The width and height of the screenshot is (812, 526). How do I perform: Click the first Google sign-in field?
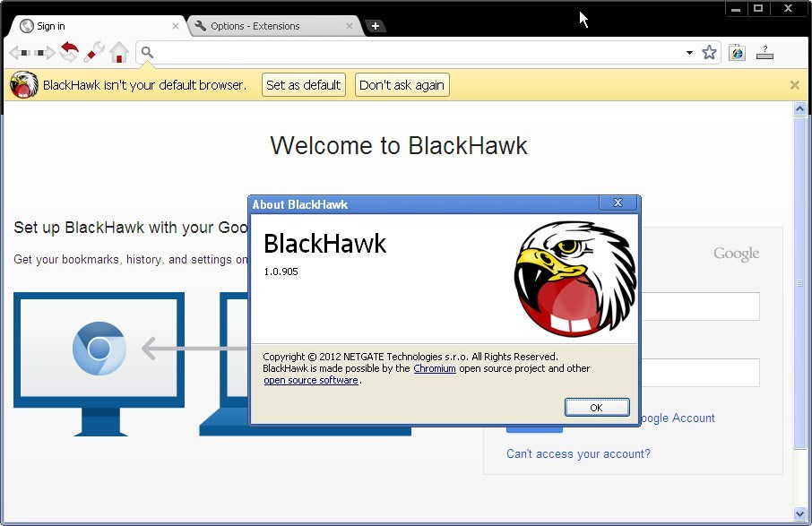pos(701,306)
